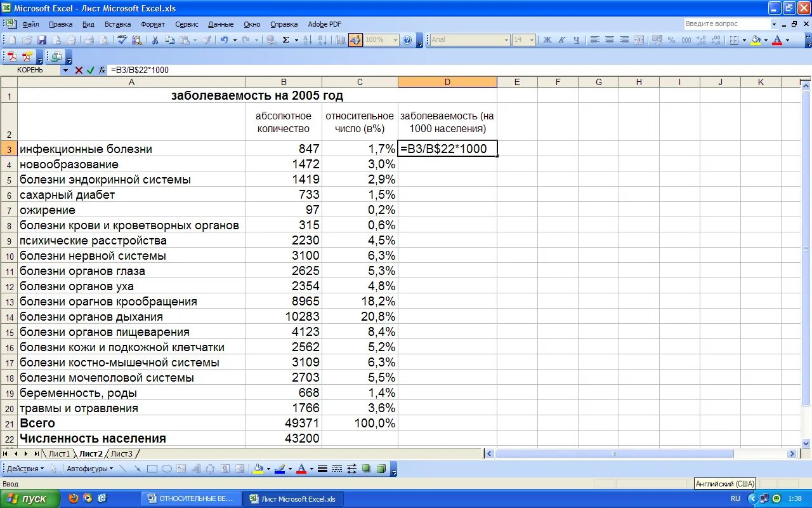Toggle italic (К) formatting

[562, 40]
